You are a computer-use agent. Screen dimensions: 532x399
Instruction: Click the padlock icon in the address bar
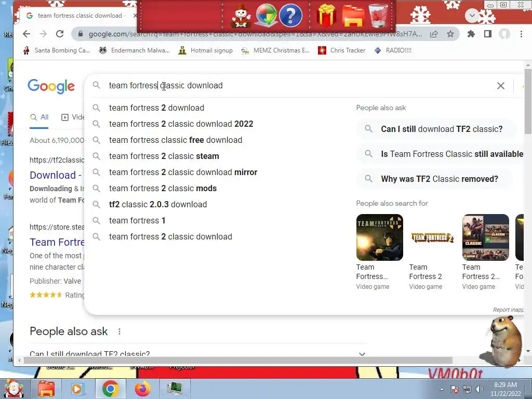pos(81,34)
